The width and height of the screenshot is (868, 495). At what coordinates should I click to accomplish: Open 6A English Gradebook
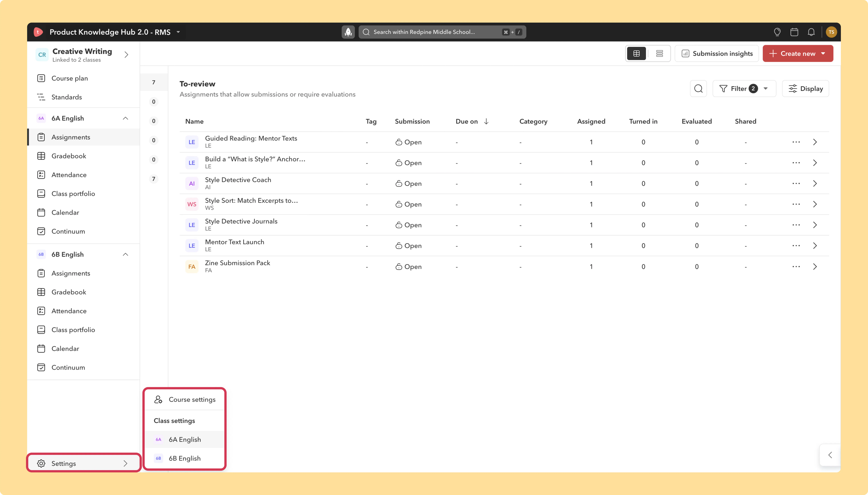point(84,156)
